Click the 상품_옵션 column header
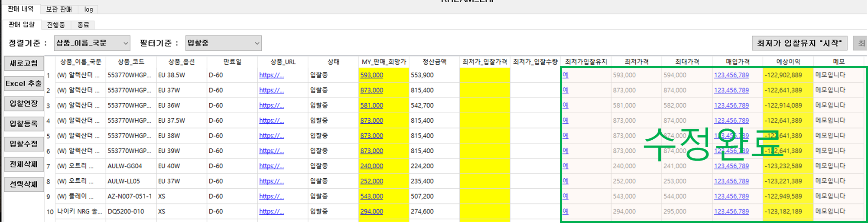Image resolution: width=868 pixels, height=223 pixels. (182, 62)
